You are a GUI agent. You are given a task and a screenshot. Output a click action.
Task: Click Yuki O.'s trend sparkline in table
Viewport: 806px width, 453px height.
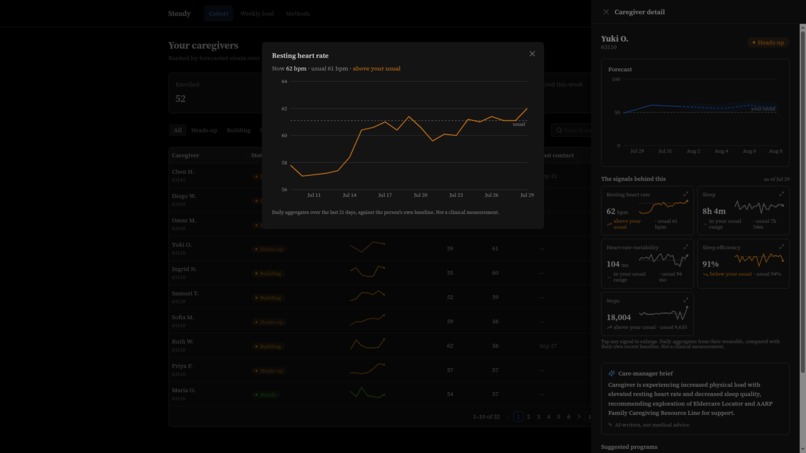point(368,247)
